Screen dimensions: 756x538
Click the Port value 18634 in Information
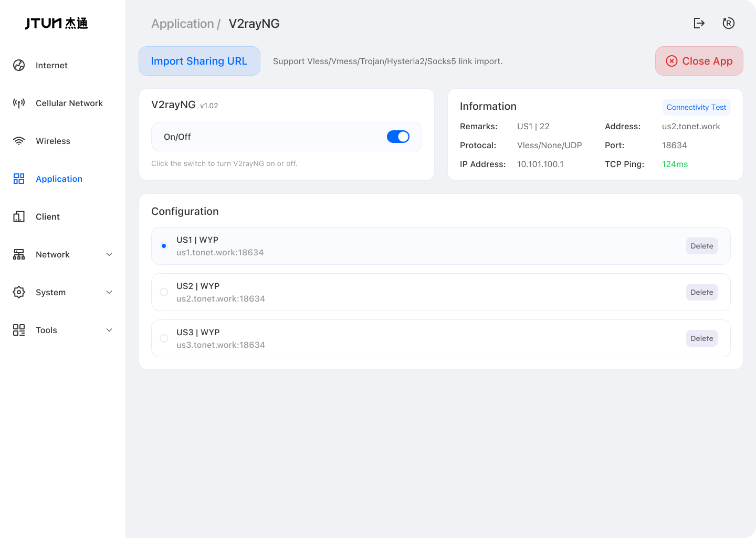[x=675, y=145]
